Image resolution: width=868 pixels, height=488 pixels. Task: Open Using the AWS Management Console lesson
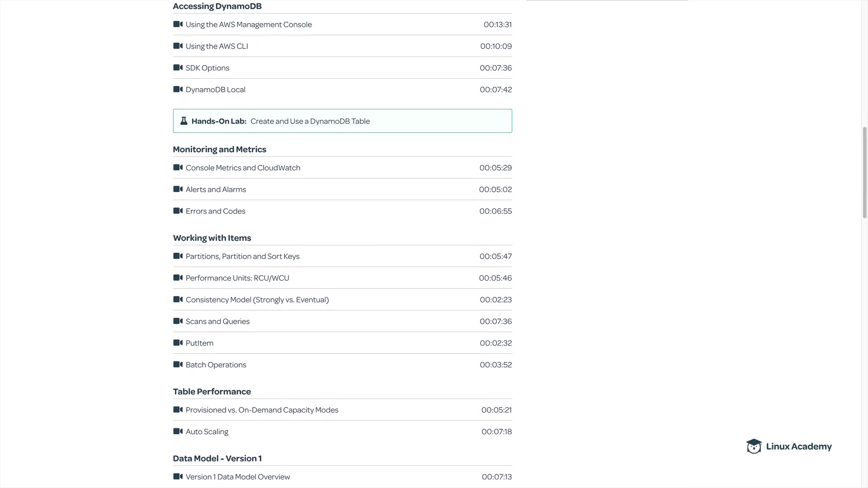[249, 24]
